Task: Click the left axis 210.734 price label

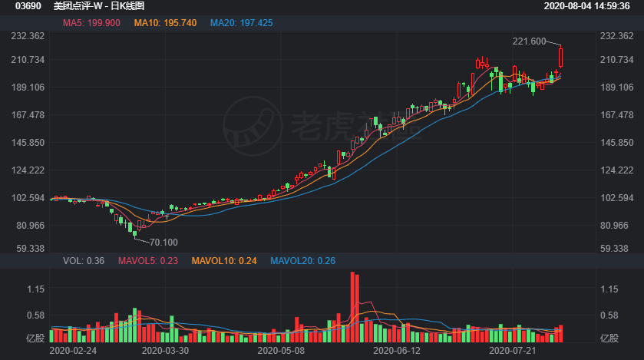Action: 28,60
